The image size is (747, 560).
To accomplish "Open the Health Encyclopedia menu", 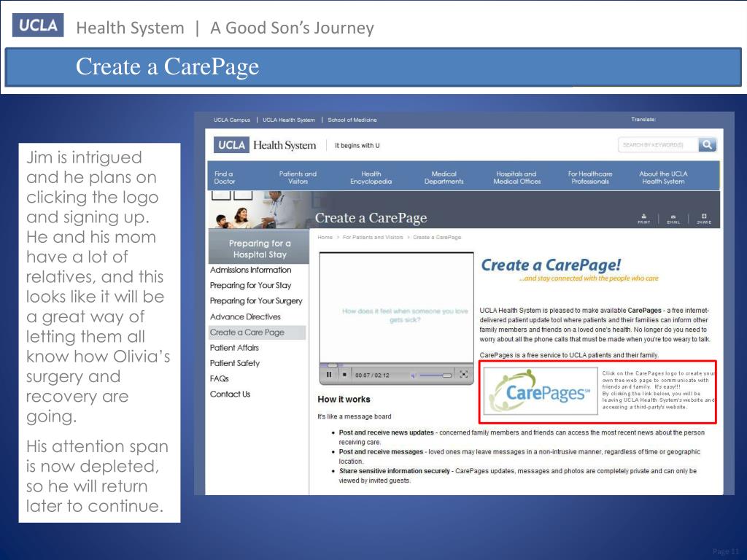I will [x=371, y=178].
